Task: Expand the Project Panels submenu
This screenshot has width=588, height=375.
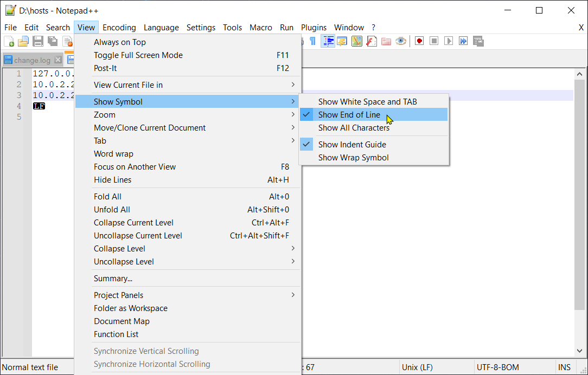Action: click(188, 295)
